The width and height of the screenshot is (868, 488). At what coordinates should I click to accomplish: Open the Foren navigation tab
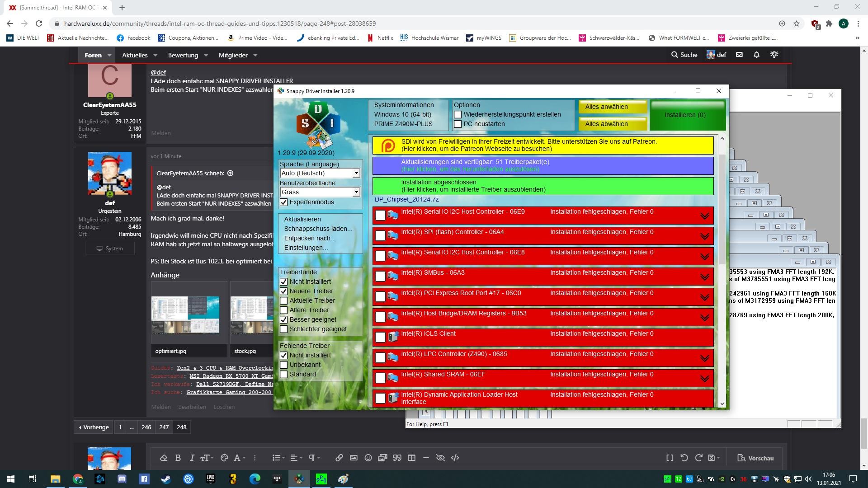pos(93,55)
